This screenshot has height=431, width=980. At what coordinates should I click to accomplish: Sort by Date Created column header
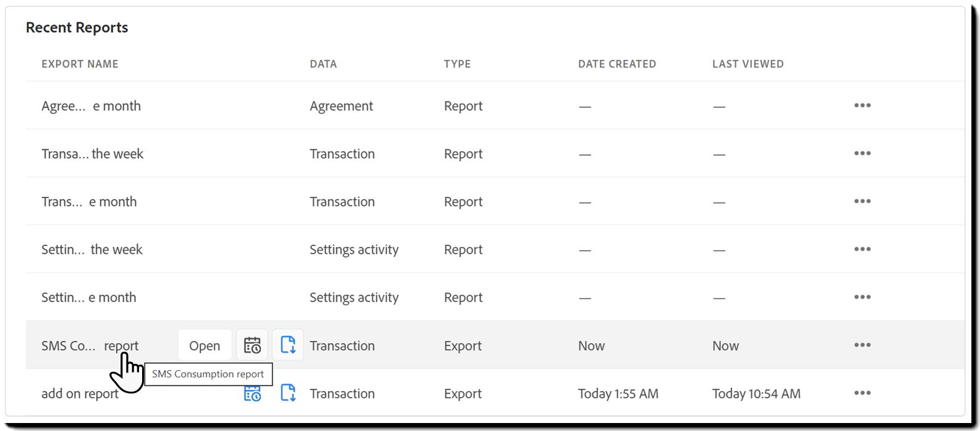[x=617, y=64]
